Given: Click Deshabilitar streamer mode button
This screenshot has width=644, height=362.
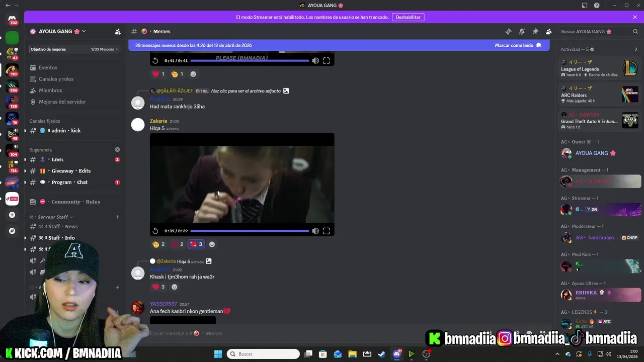Looking at the screenshot, I should point(408,17).
